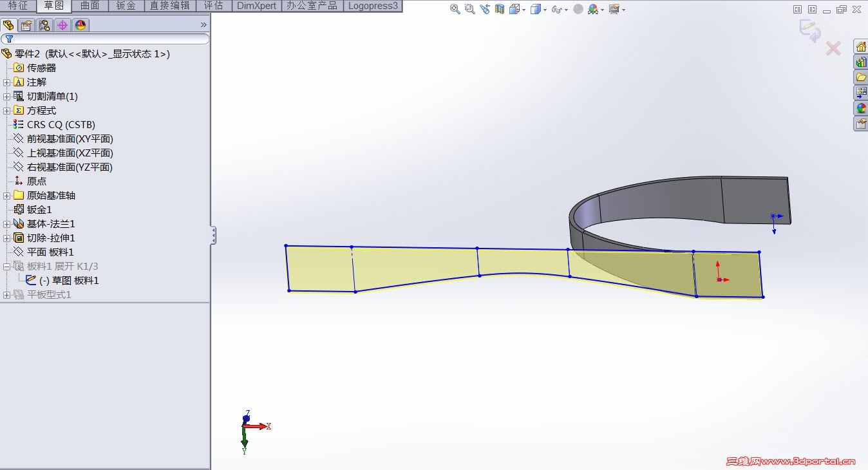
Task: Open the DimXpertManager crosshair tab icon
Action: 62,25
